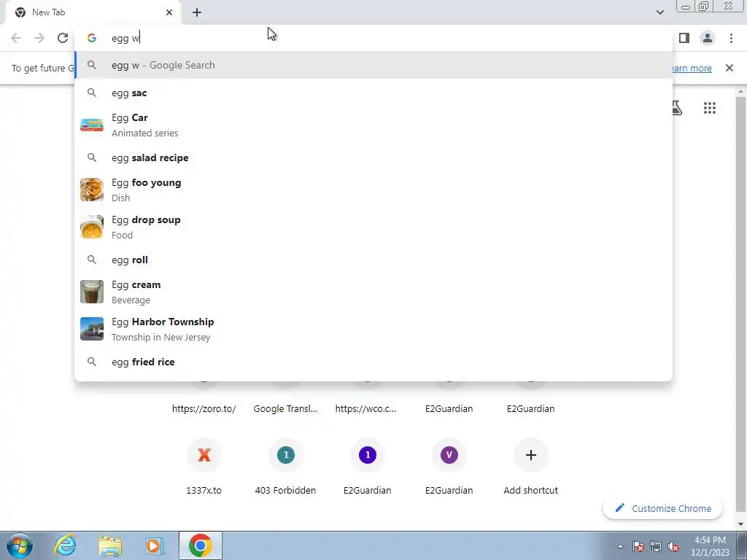Toggle the side panel icon
Screen dimensions: 747x560
(684, 38)
